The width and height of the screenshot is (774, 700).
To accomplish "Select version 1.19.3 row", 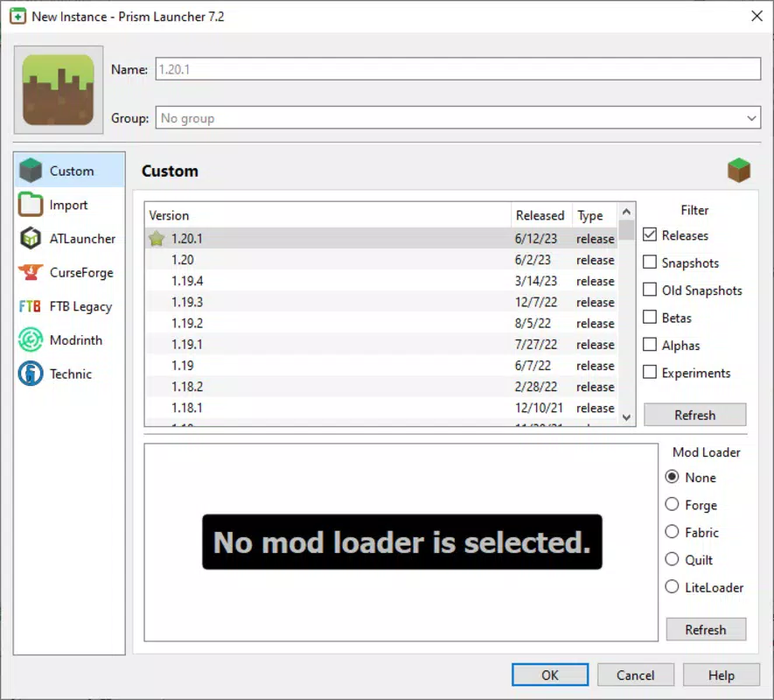I will click(380, 303).
